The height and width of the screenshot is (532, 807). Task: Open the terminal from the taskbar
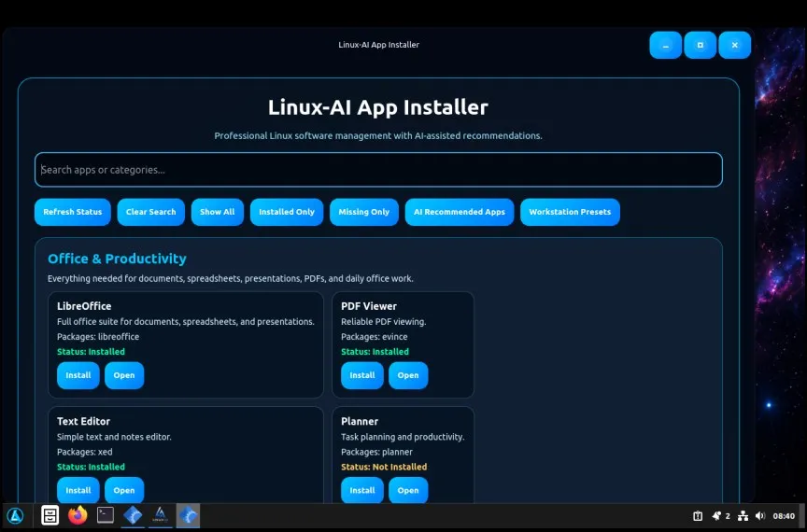click(106, 515)
